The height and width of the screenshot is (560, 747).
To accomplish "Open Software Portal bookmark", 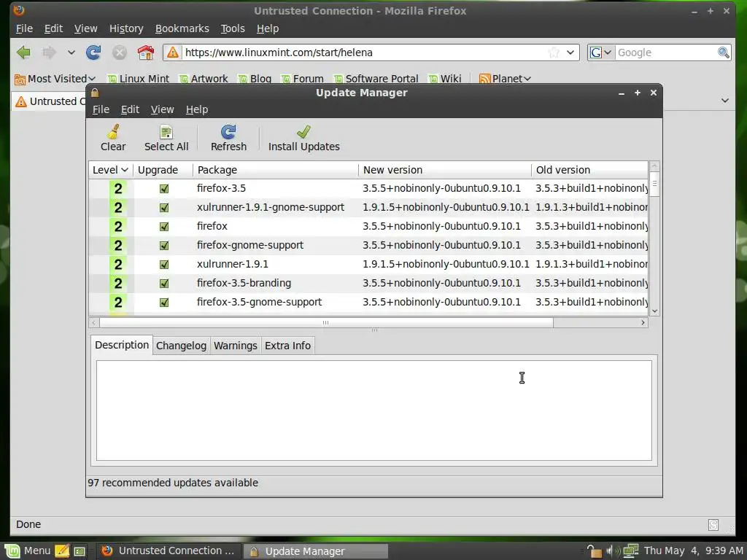I will coord(376,79).
